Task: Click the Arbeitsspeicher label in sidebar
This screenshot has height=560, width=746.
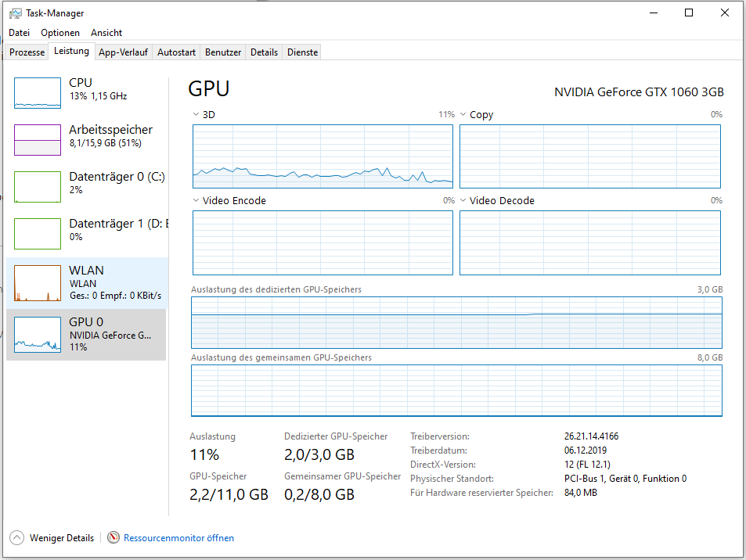Action: click(x=111, y=130)
